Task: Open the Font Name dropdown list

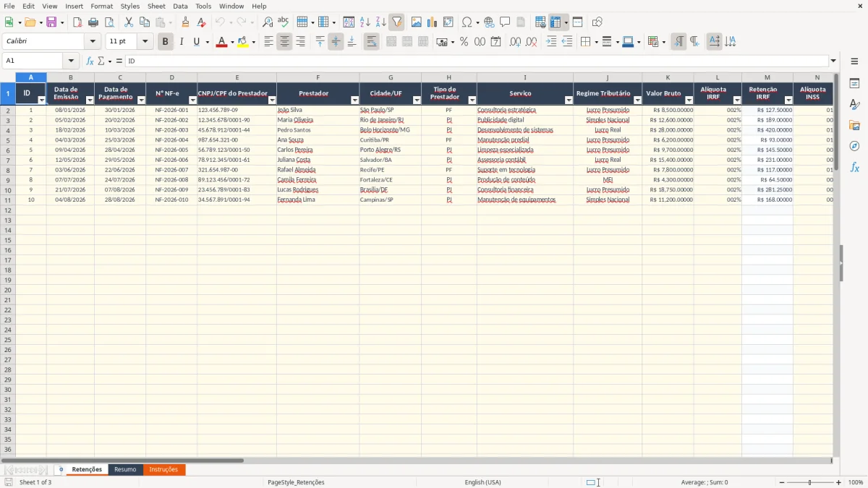Action: click(x=93, y=42)
